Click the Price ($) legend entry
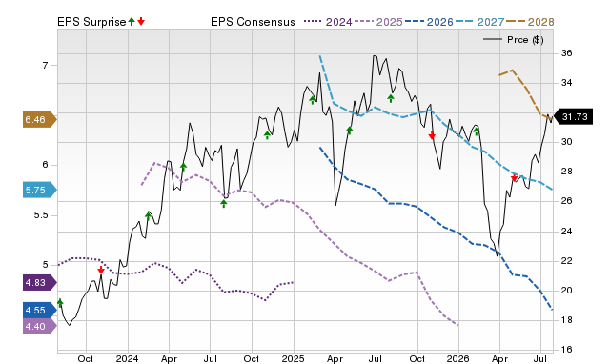Screen dimensions: 610x364 pyautogui.click(x=513, y=40)
